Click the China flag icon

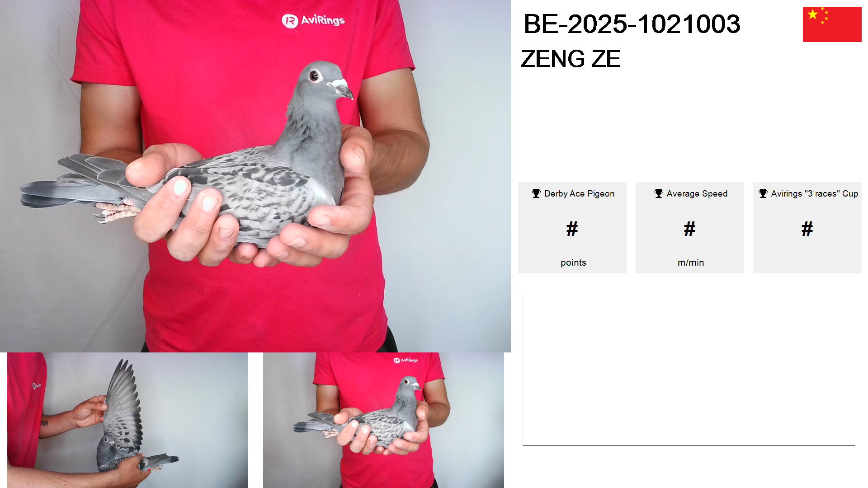coord(832,24)
